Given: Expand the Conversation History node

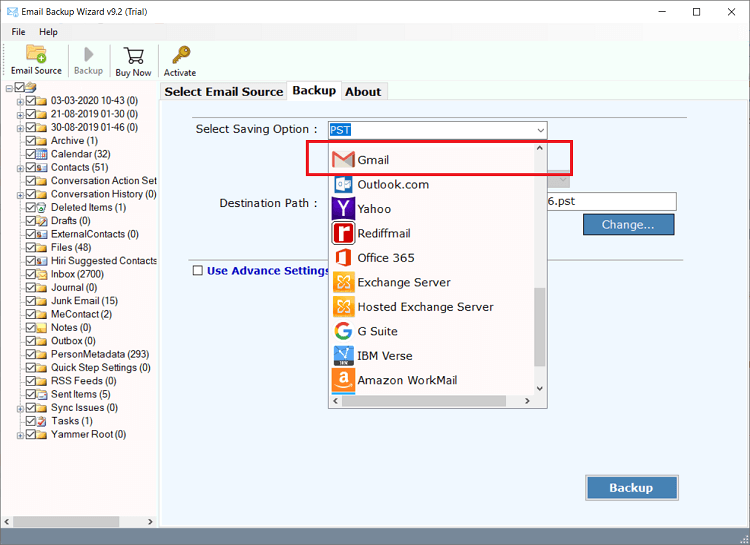Looking at the screenshot, I should coord(20,195).
